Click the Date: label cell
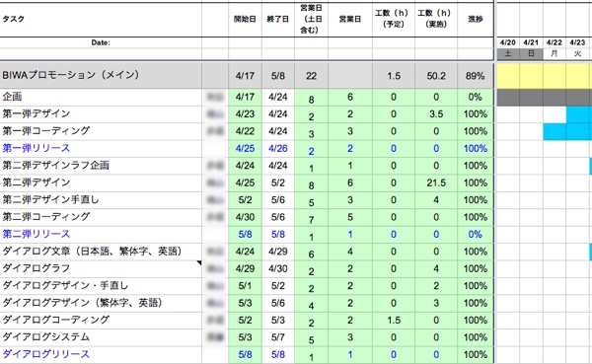The width and height of the screenshot is (592, 364). [x=101, y=42]
